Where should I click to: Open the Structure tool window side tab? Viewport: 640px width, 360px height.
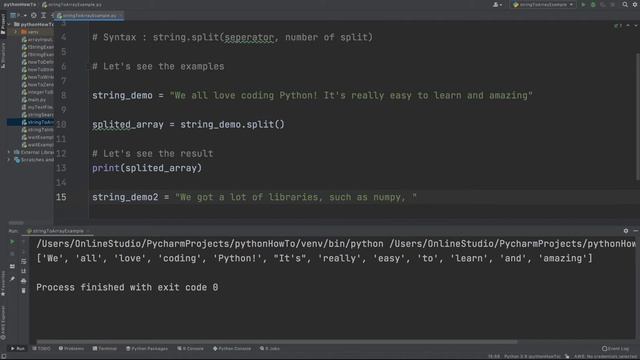pyautogui.click(x=3, y=56)
